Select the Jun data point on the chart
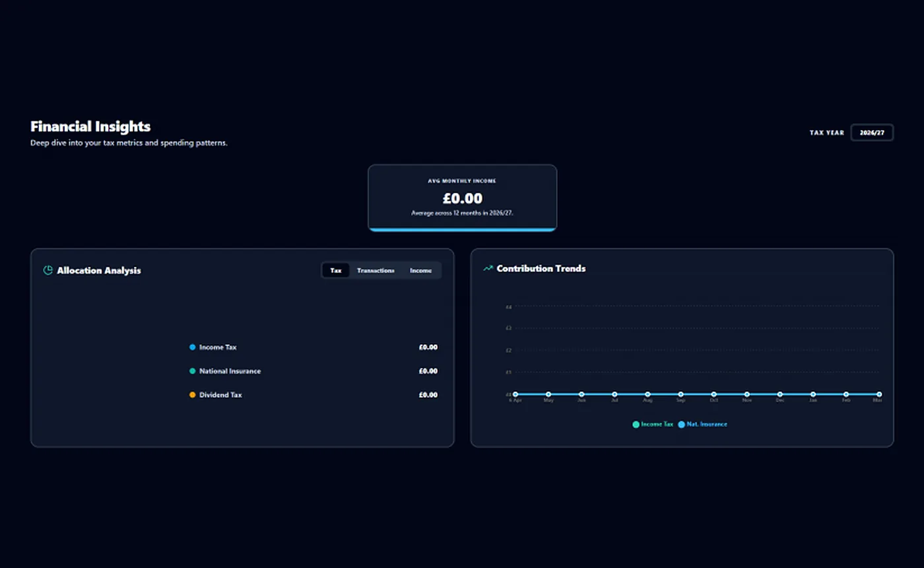924x568 pixels. tap(581, 394)
